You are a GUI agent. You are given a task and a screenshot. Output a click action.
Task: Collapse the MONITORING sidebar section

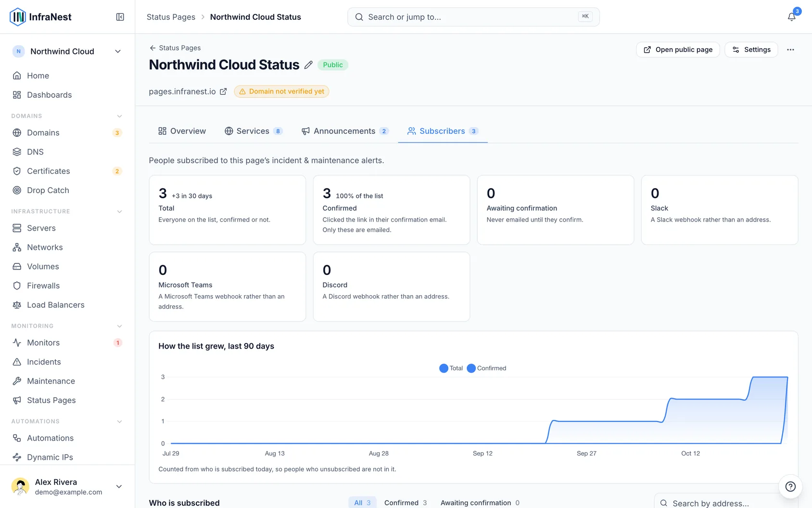pos(120,326)
